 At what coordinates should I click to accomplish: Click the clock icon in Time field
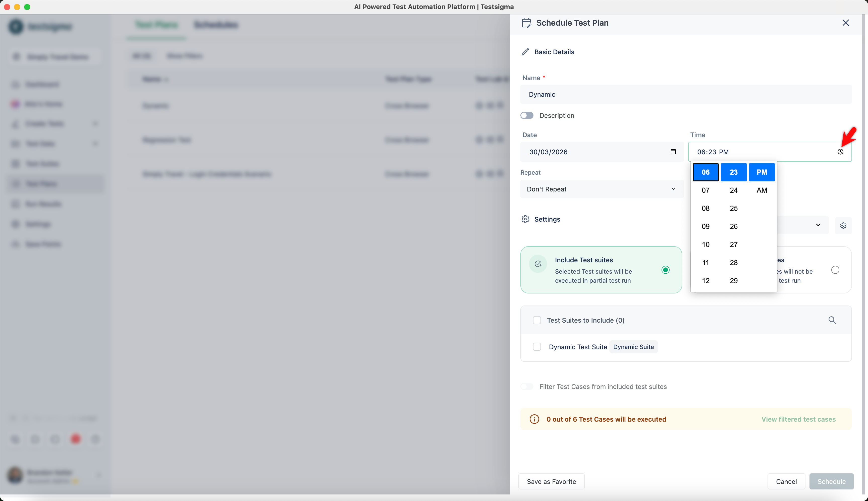click(840, 152)
